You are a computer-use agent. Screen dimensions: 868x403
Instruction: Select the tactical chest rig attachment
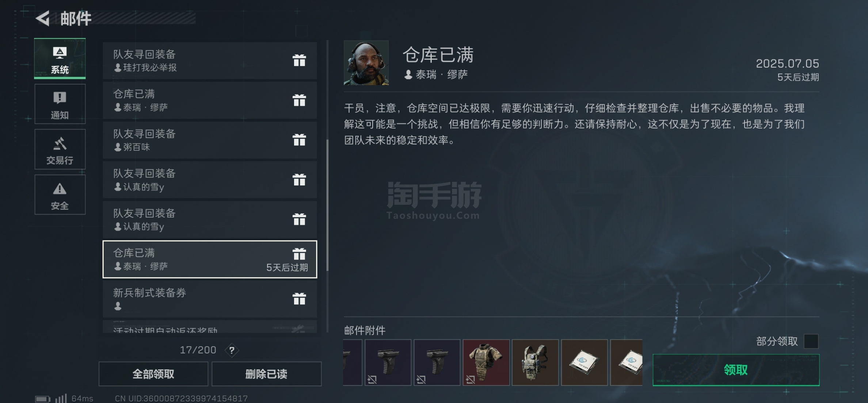[x=535, y=362]
